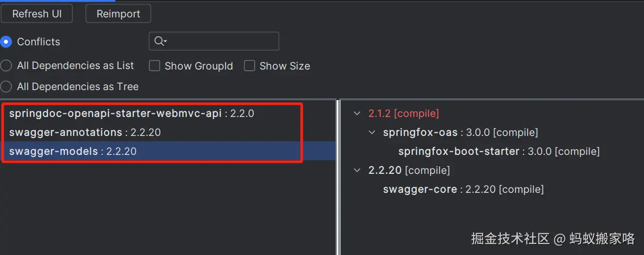Screen dimensions: 644x255
Task: Enable the Show GroupId checkbox
Action: [x=155, y=66]
